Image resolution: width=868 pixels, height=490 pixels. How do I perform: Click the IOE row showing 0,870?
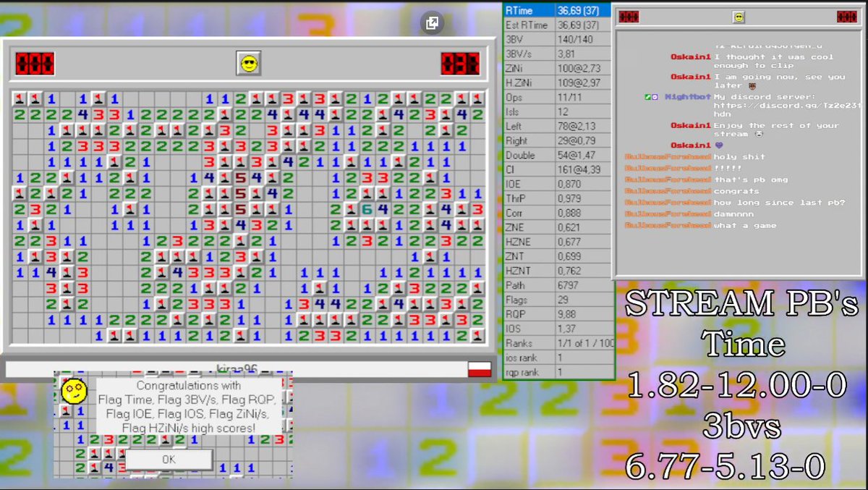click(x=558, y=184)
